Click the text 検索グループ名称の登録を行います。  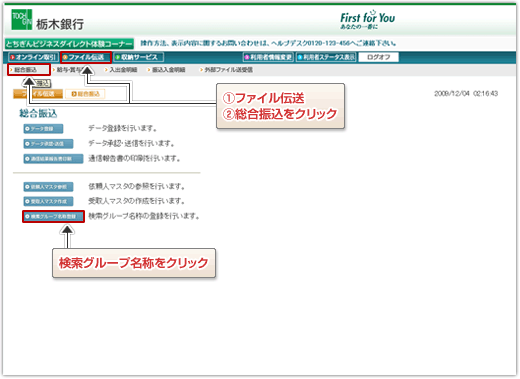pyautogui.click(x=144, y=217)
